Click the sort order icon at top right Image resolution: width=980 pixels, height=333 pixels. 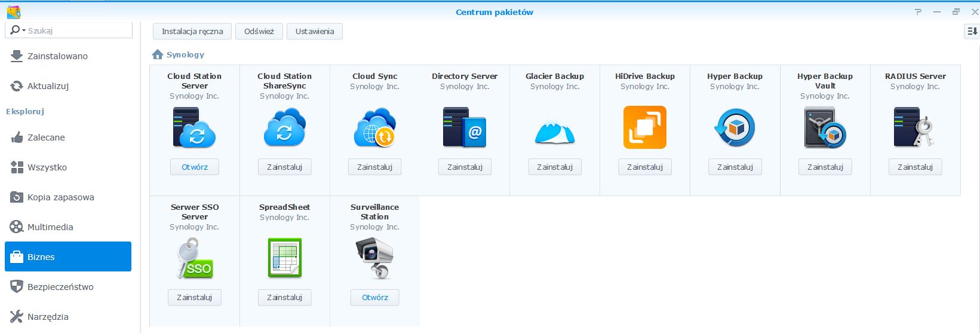pos(972,32)
